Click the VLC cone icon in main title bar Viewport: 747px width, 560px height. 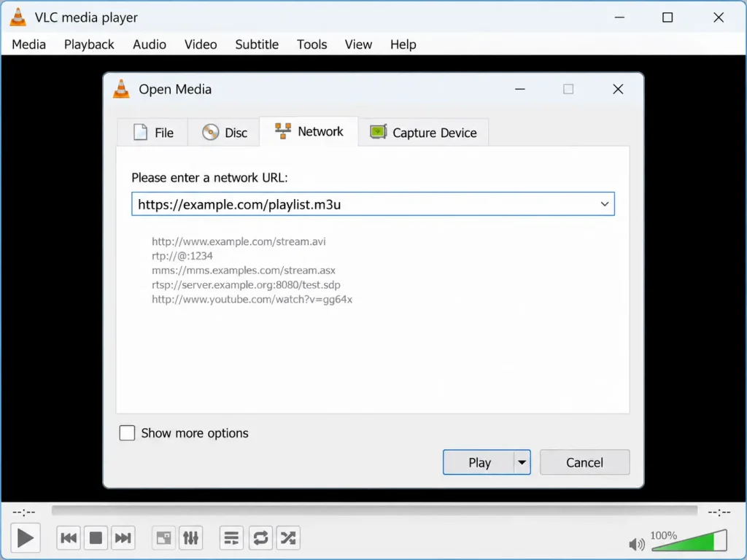pos(18,17)
